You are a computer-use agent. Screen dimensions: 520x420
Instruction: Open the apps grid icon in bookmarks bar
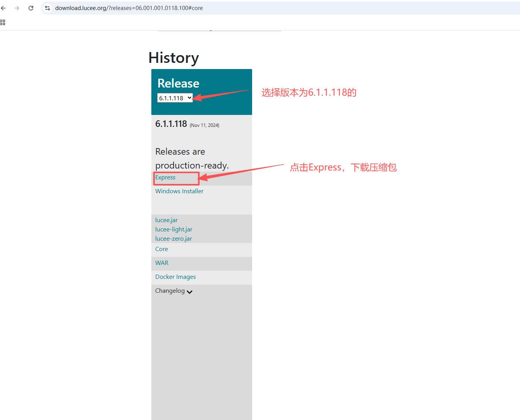[x=3, y=22]
